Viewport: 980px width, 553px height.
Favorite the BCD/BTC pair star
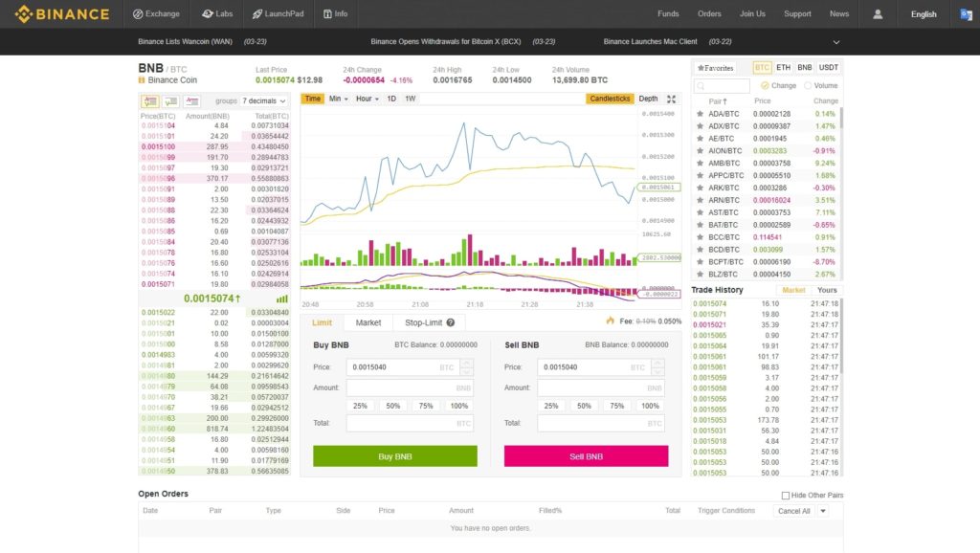coord(700,250)
